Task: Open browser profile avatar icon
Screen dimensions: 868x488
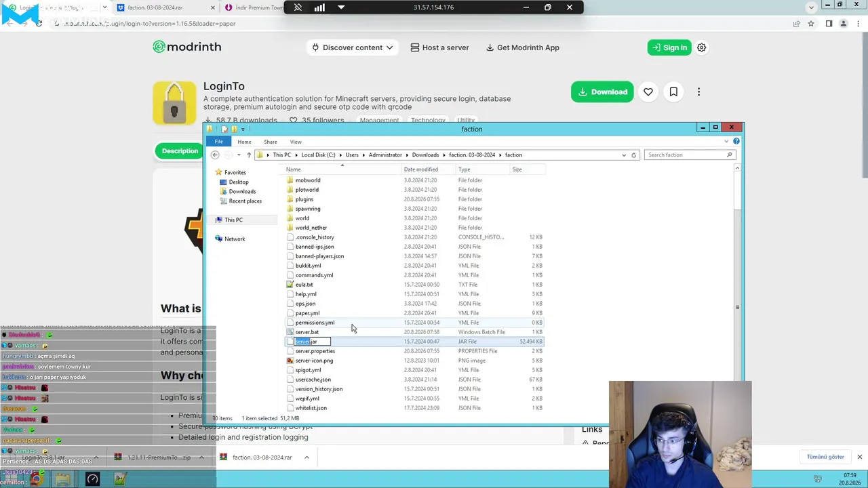Action: pyautogui.click(x=844, y=24)
